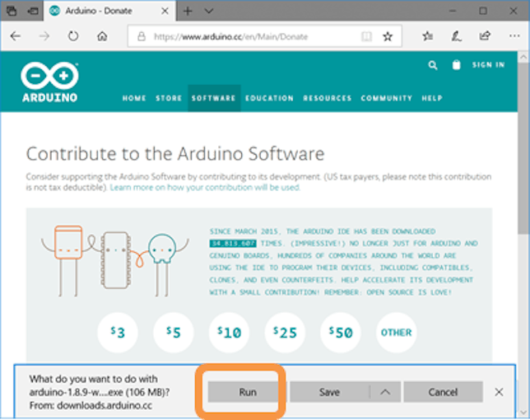The width and height of the screenshot is (530, 420).
Task: Open 'Learn more on how your contribution' link
Action: [205, 187]
